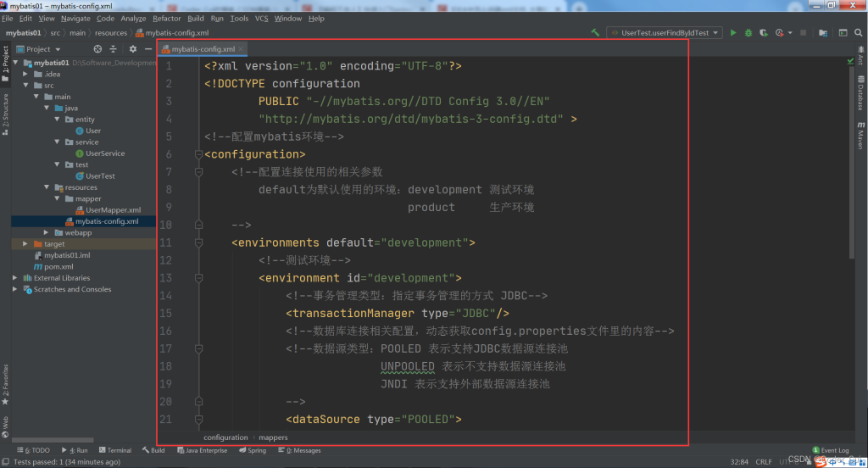The width and height of the screenshot is (868, 468).
Task: Click the resources breadcrumb in navigation bar
Action: point(111,33)
